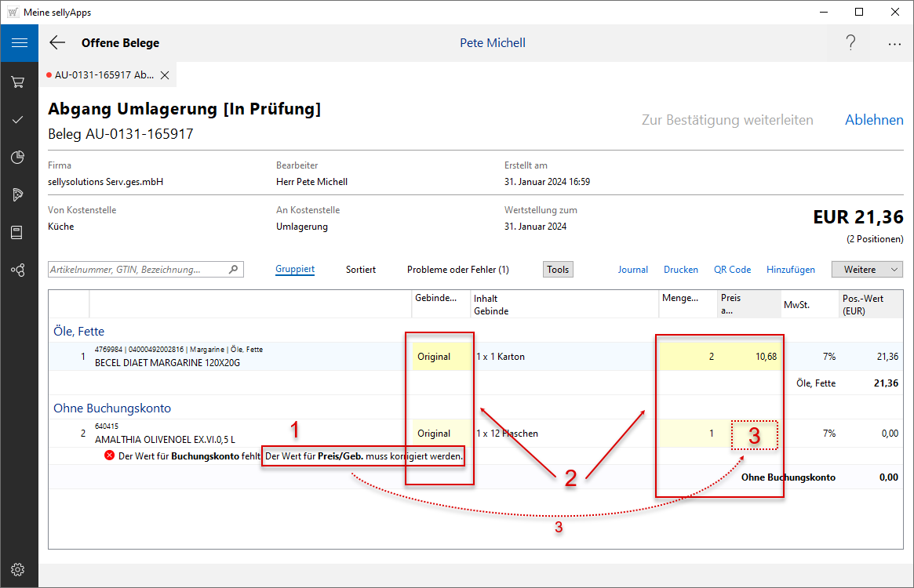
Task: Click the Ablehnen link
Action: pos(874,120)
